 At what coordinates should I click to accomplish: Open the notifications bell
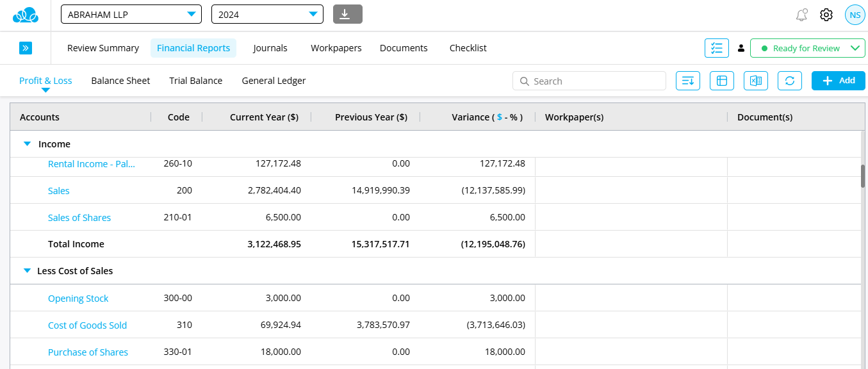pyautogui.click(x=801, y=15)
